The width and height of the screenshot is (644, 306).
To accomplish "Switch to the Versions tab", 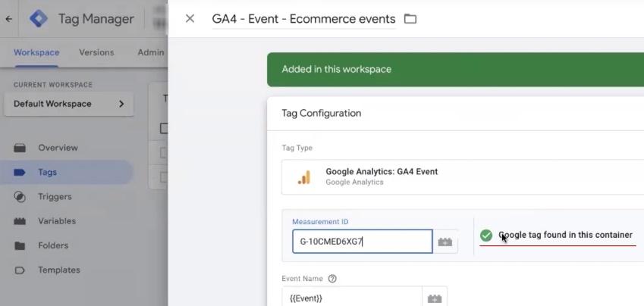I will 96,52.
